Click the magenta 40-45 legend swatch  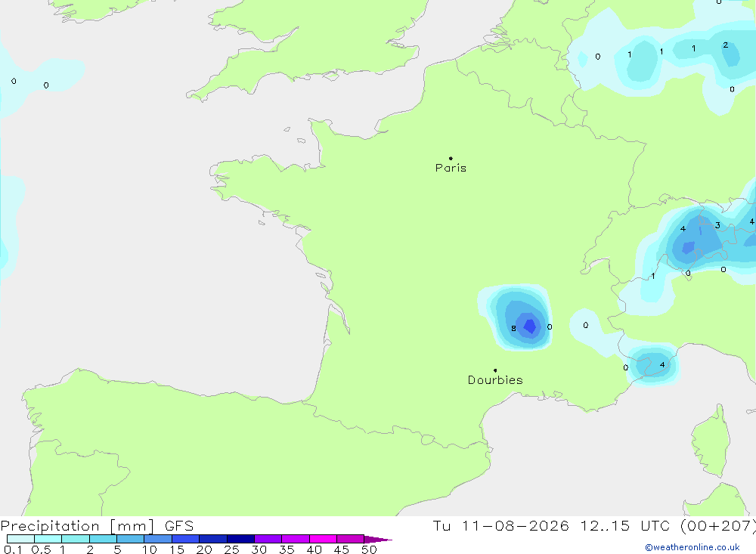coord(323,539)
